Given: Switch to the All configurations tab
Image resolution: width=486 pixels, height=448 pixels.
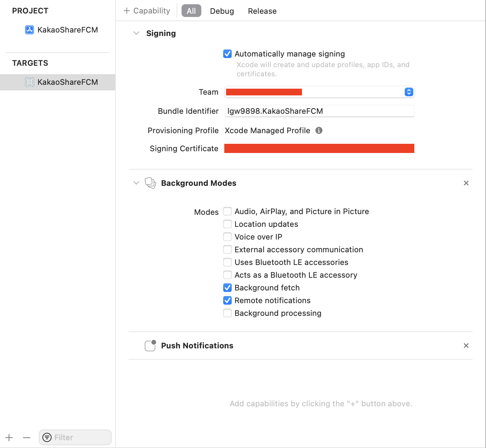Looking at the screenshot, I should tap(191, 11).
